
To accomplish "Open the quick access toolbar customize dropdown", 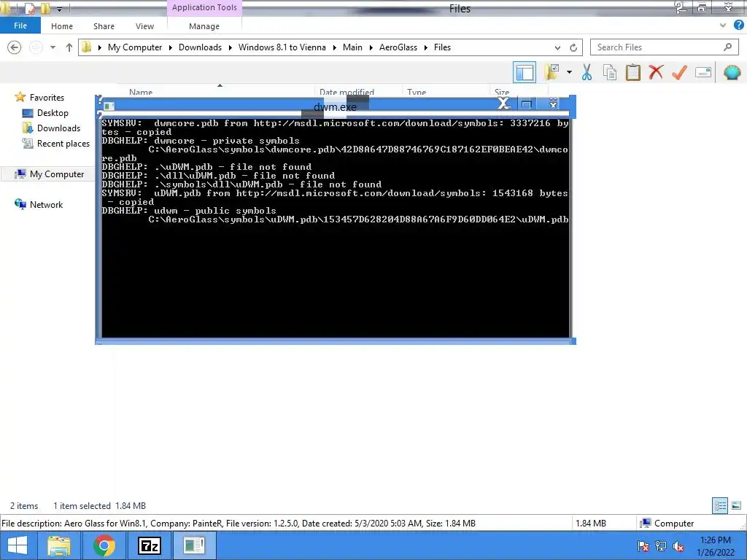I will click(x=60, y=9).
